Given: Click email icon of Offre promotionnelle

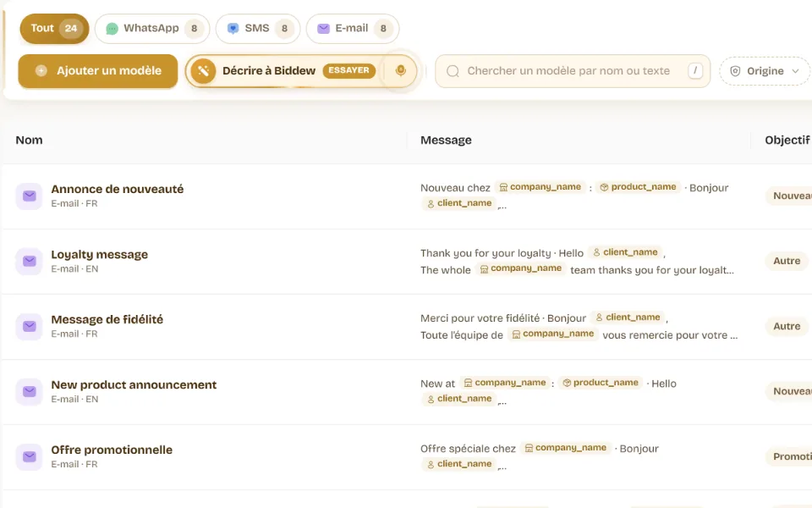Looking at the screenshot, I should click(29, 456).
